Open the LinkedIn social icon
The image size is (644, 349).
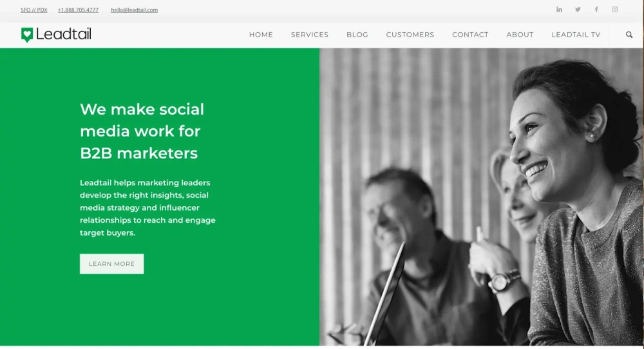[559, 10]
